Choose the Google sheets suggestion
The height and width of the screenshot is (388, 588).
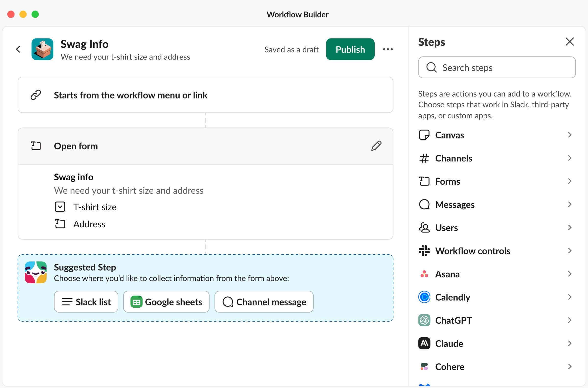pos(166,302)
